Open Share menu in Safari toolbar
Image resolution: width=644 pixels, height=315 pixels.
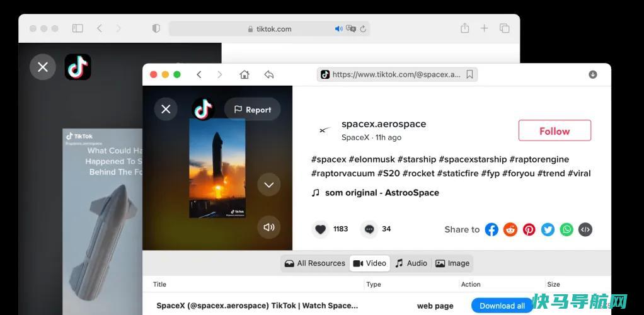(464, 28)
